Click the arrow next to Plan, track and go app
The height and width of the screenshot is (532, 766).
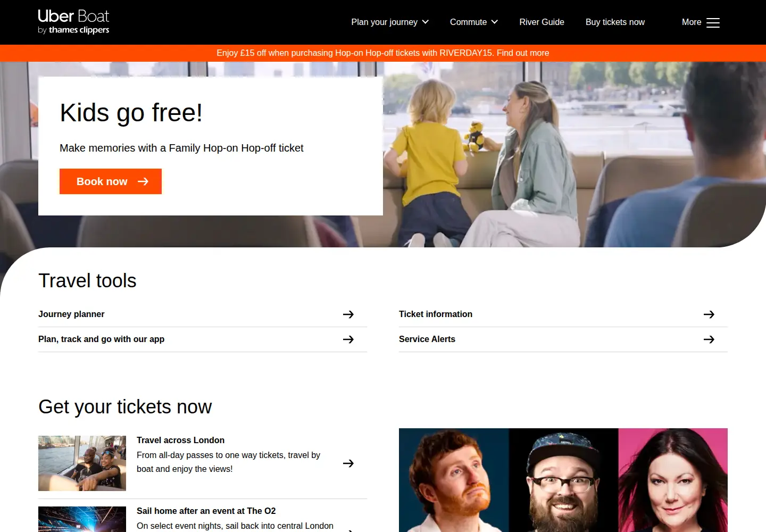tap(348, 339)
